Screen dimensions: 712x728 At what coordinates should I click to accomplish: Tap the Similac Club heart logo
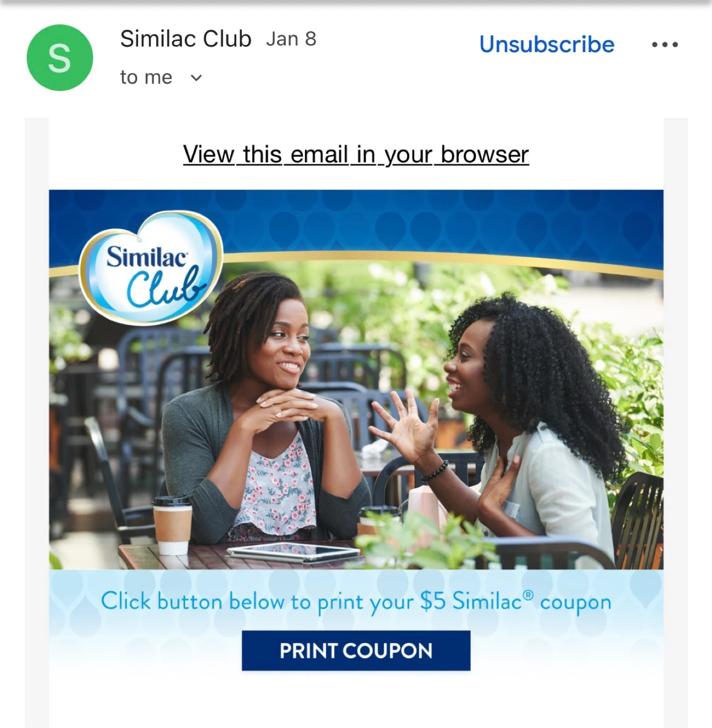click(151, 268)
